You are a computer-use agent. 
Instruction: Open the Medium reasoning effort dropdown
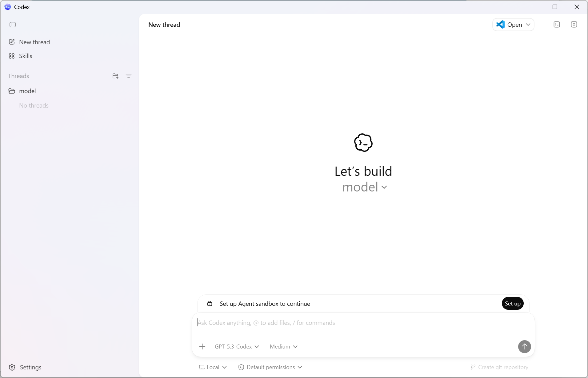(x=283, y=347)
